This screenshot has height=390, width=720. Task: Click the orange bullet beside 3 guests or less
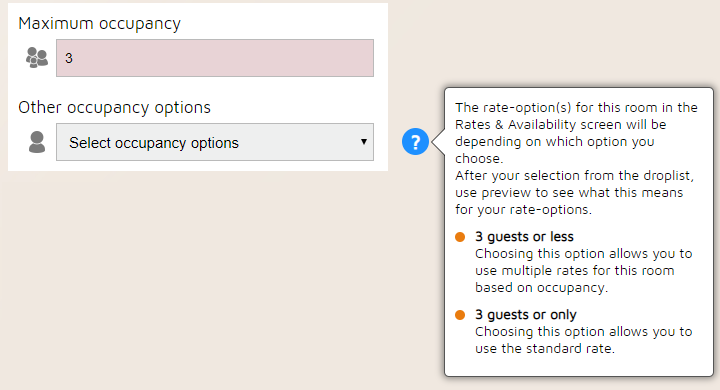coord(460,237)
